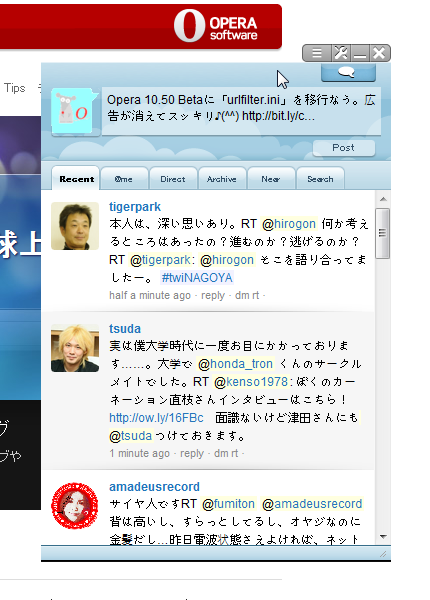Click the speech bubble compose button
Viewport: 430px width, 600px height.
pyautogui.click(x=348, y=72)
